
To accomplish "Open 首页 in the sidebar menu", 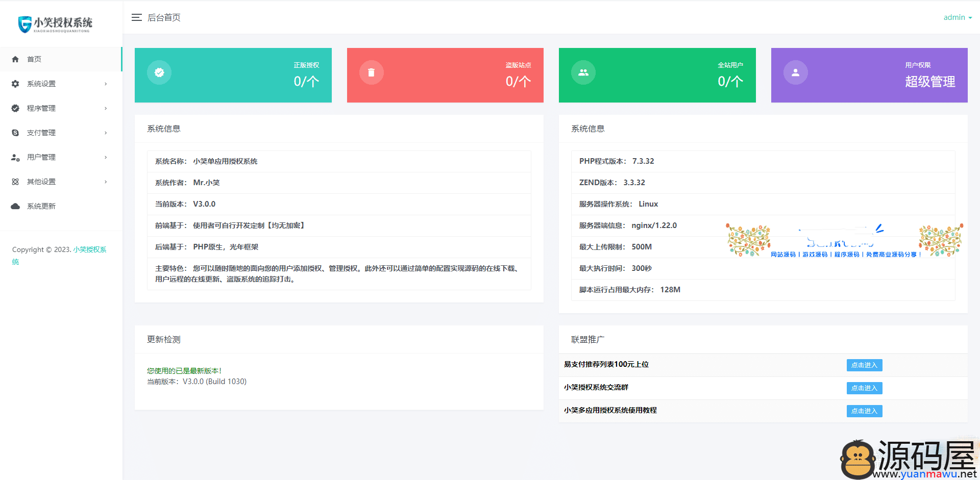I will pyautogui.click(x=61, y=59).
